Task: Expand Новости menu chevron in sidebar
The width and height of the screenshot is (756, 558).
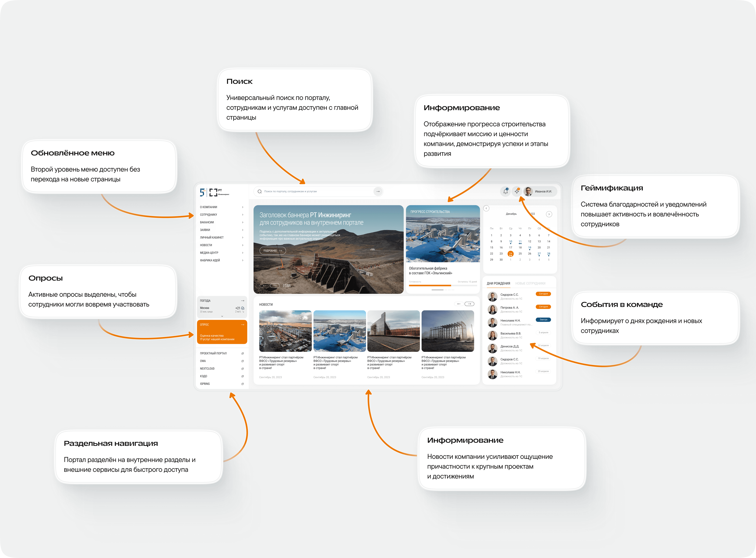Action: (x=243, y=245)
